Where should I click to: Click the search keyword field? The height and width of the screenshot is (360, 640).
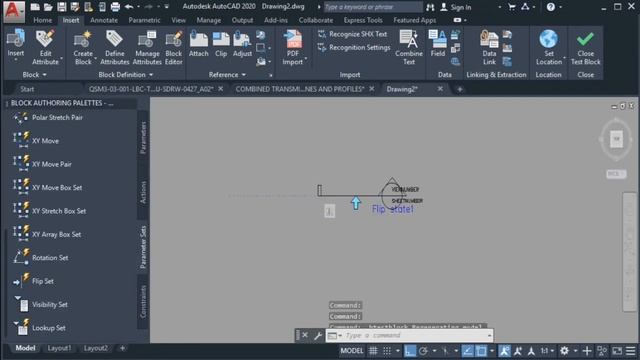tap(373, 7)
